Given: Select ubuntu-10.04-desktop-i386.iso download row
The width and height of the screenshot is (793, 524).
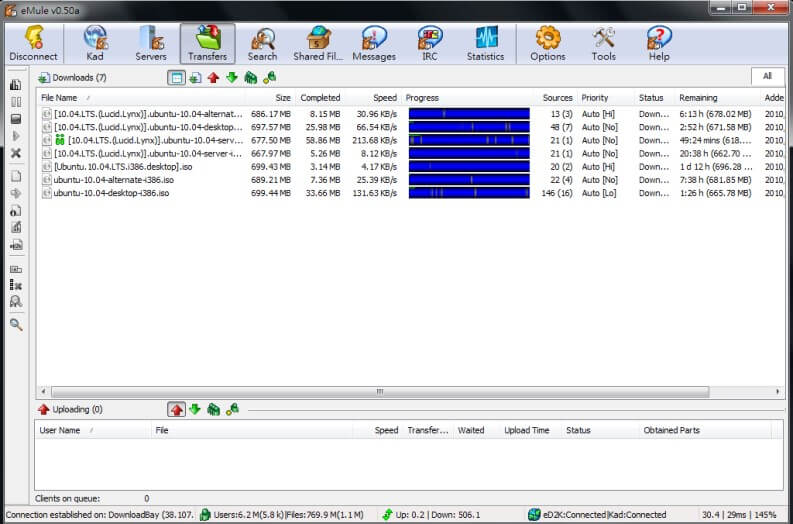Looking at the screenshot, I should [411, 193].
